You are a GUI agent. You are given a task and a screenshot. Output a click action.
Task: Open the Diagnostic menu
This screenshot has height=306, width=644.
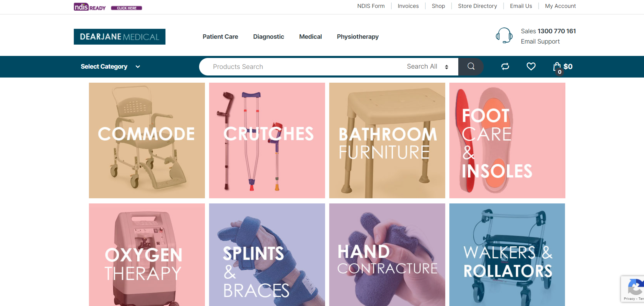[x=269, y=37]
